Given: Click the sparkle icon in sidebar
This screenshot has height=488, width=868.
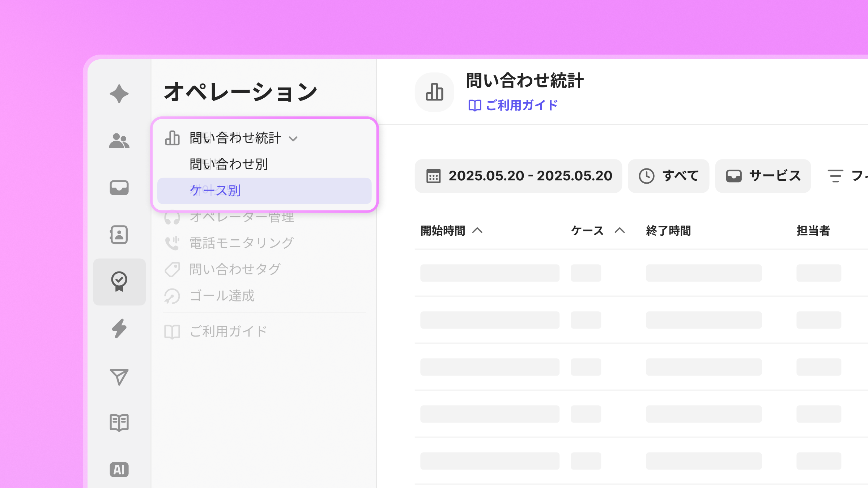Looking at the screenshot, I should tap(119, 94).
